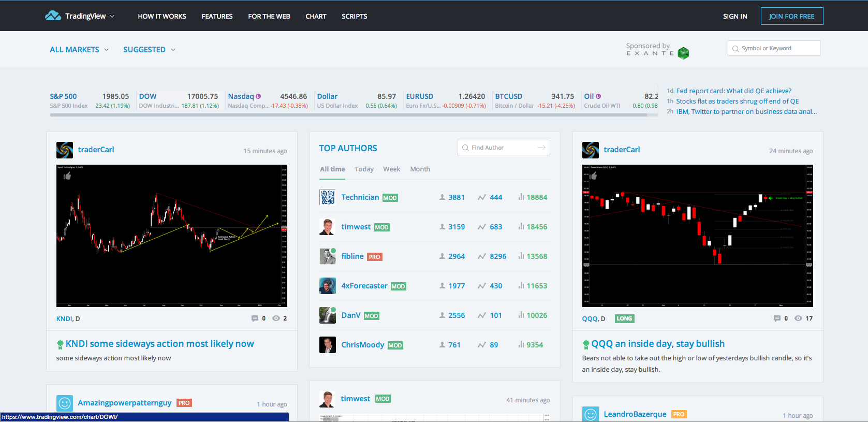Click fibline's avatar icon
Screen dimensions: 868x422
click(x=328, y=256)
